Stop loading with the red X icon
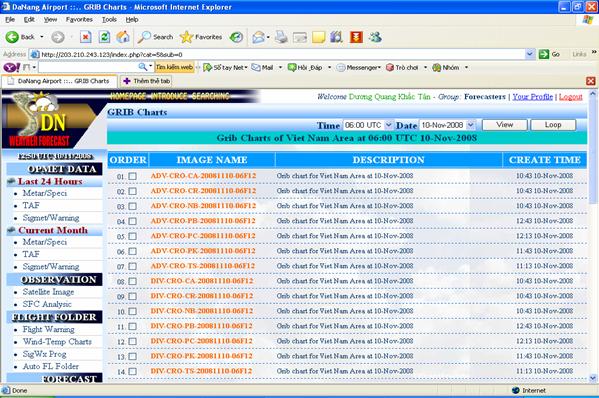The width and height of the screenshot is (599, 398). pyautogui.click(x=86, y=37)
